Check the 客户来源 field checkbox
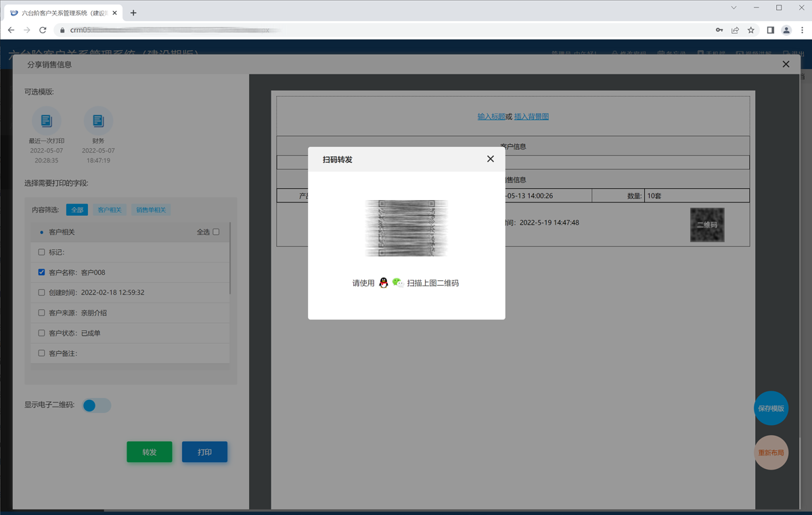Image resolution: width=812 pixels, height=515 pixels. (42, 313)
